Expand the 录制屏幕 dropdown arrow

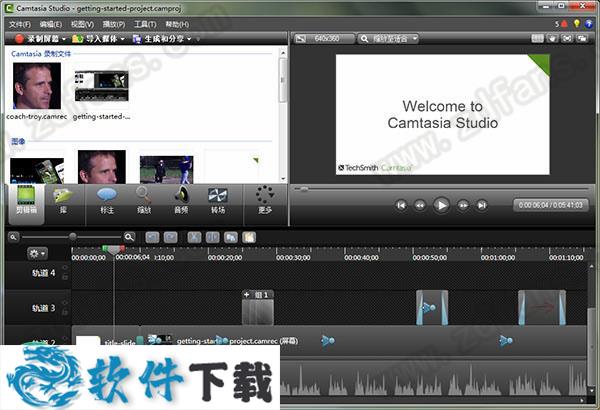pos(64,39)
